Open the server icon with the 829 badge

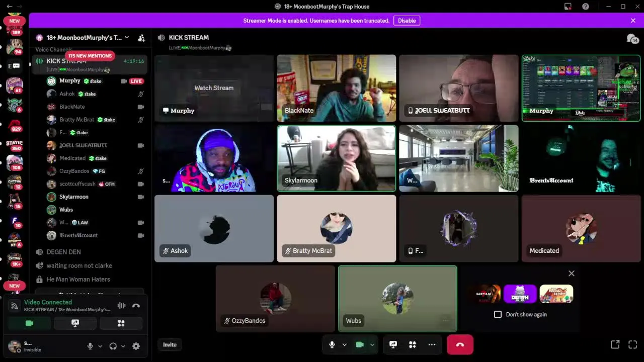click(15, 125)
